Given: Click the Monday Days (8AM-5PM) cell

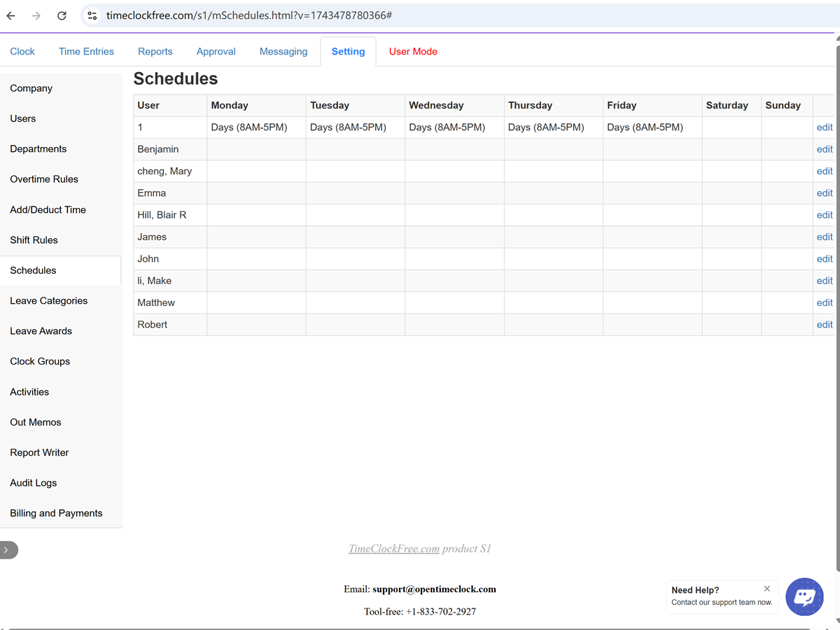Looking at the screenshot, I should pos(256,127).
